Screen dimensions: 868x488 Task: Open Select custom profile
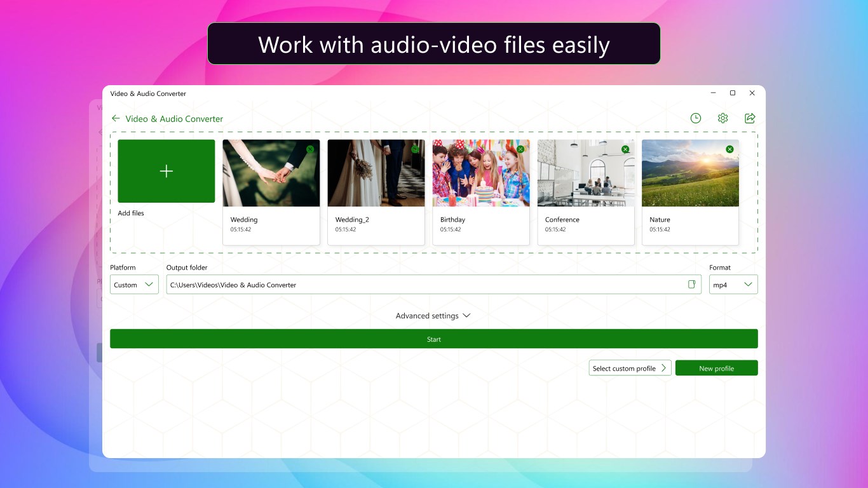pos(630,369)
